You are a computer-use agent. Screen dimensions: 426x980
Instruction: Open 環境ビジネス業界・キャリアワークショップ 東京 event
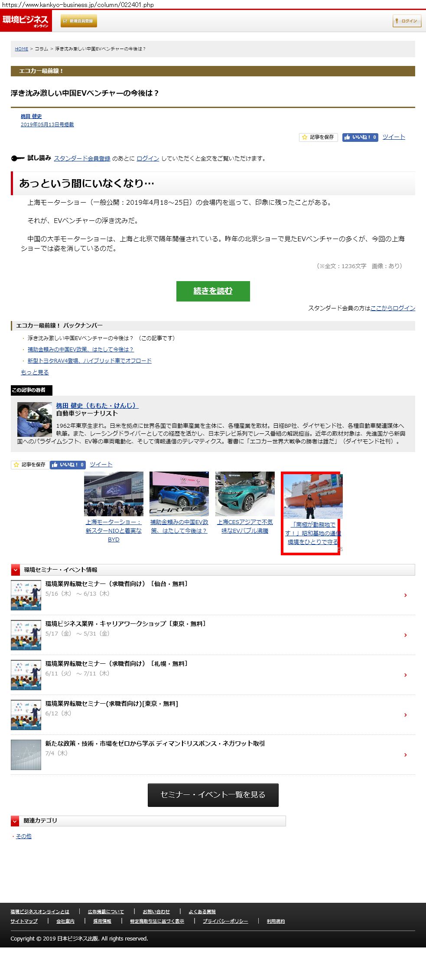126,624
